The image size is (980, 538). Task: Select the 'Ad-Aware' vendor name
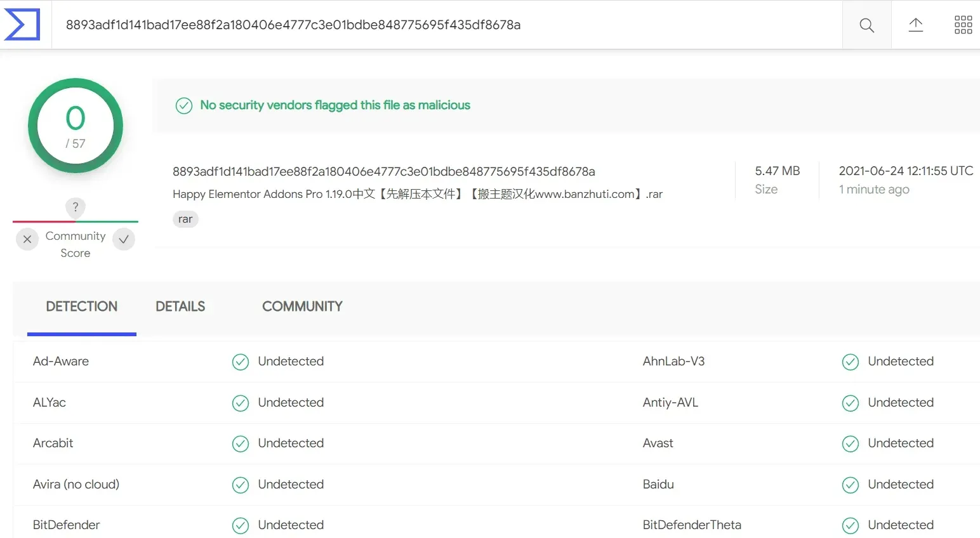click(x=61, y=361)
